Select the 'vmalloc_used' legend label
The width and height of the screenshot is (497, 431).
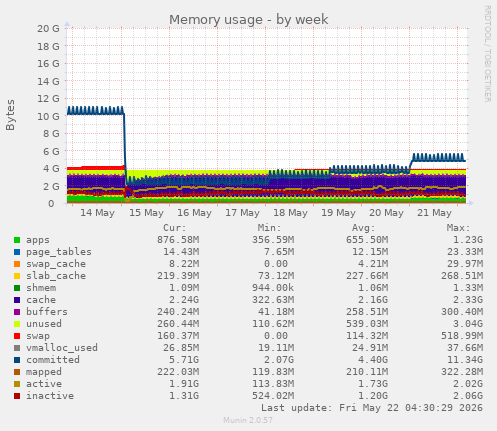62,348
